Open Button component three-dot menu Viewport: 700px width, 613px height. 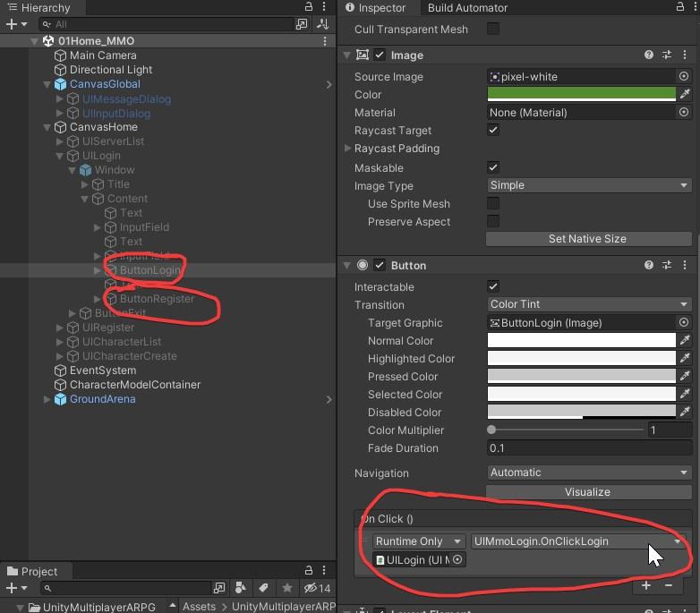point(685,266)
